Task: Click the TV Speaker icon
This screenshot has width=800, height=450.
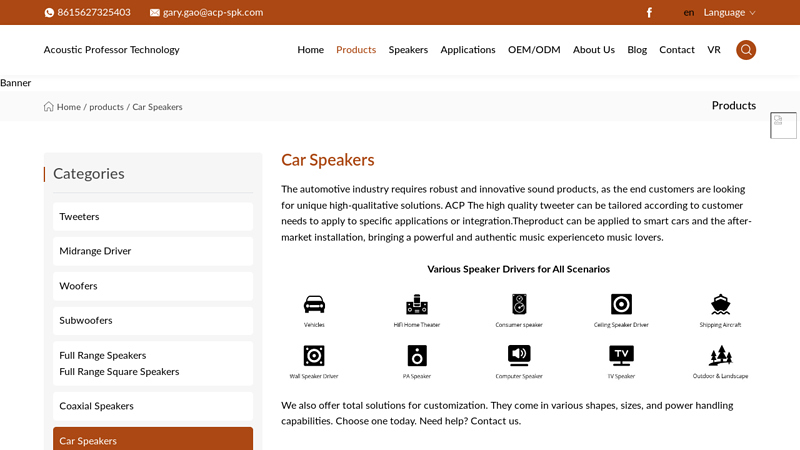Action: click(x=621, y=356)
